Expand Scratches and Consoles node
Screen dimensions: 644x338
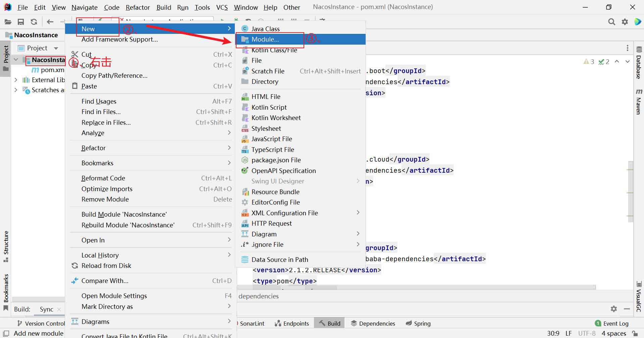tap(16, 90)
